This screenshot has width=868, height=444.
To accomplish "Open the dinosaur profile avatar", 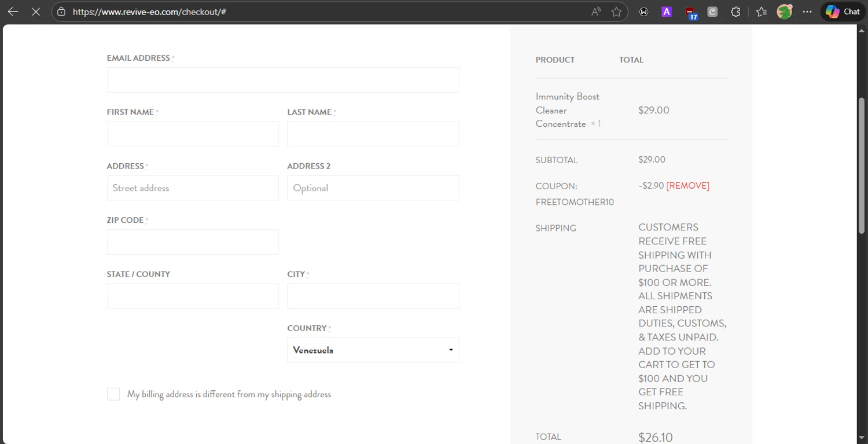I will coord(785,12).
